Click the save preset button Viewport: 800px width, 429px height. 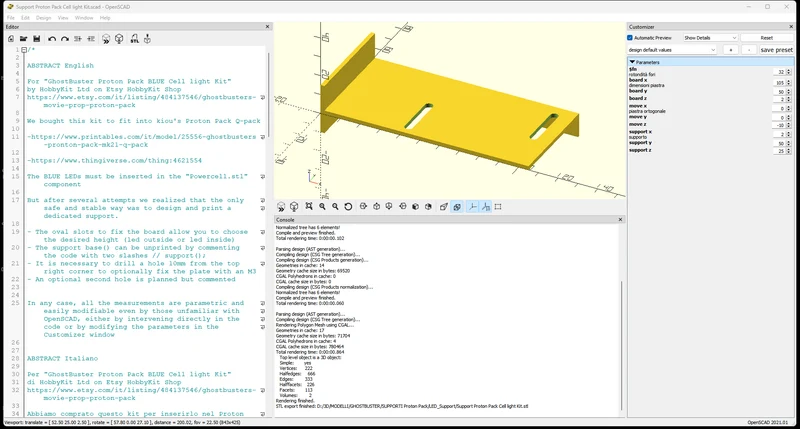[x=776, y=50]
